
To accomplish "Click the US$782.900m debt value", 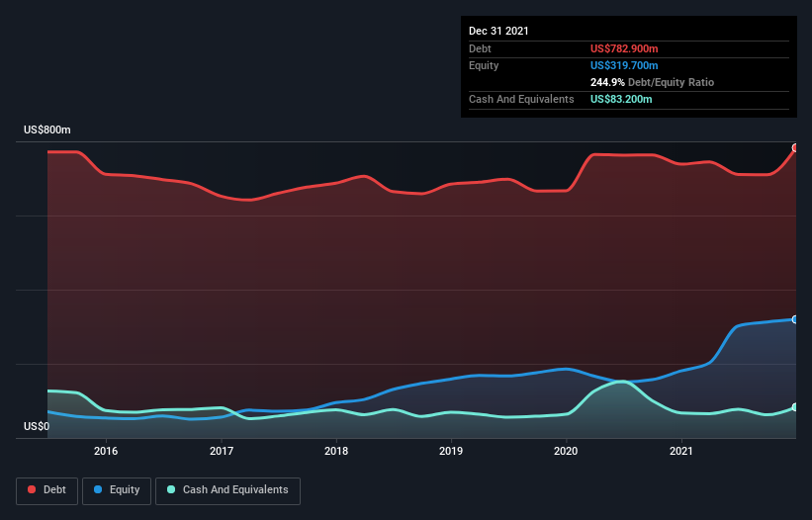I will pyautogui.click(x=624, y=48).
